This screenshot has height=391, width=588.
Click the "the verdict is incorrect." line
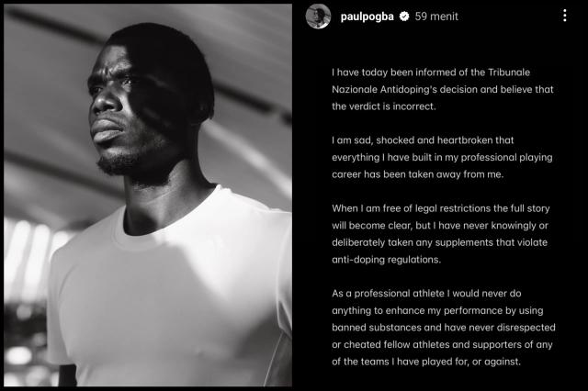[384, 106]
